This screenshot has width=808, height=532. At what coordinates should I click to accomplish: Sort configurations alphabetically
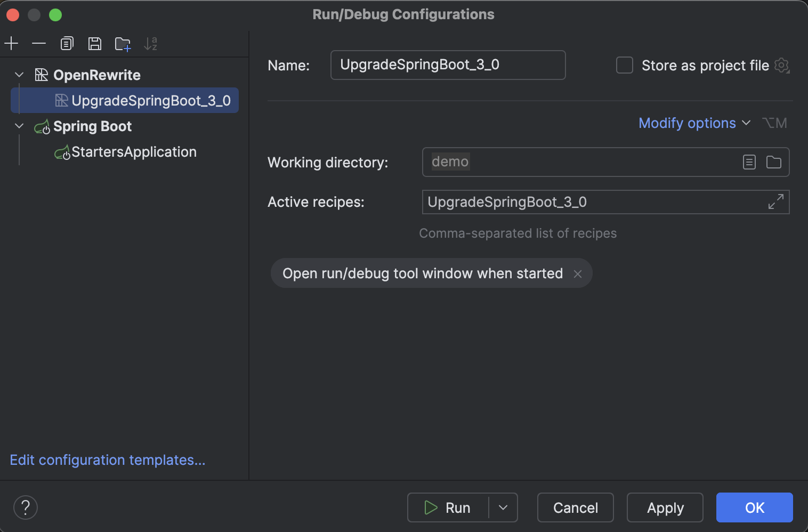pyautogui.click(x=151, y=43)
